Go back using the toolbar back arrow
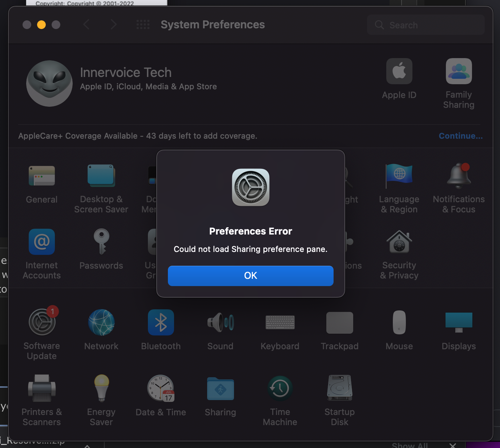The height and width of the screenshot is (448, 500). pyautogui.click(x=86, y=25)
